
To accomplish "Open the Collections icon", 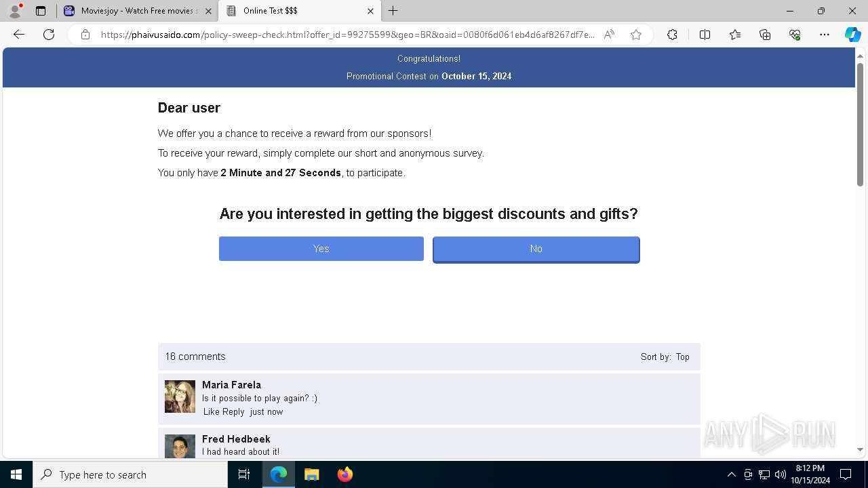I will [765, 35].
